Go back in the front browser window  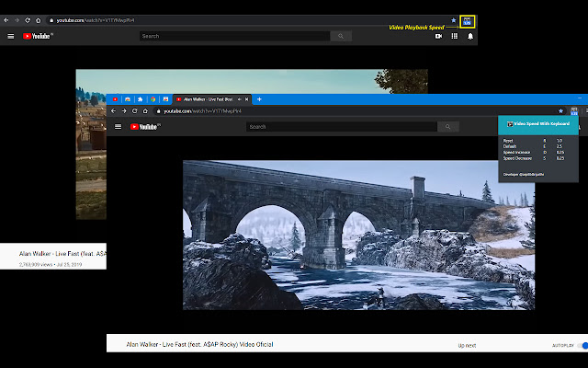pos(113,111)
